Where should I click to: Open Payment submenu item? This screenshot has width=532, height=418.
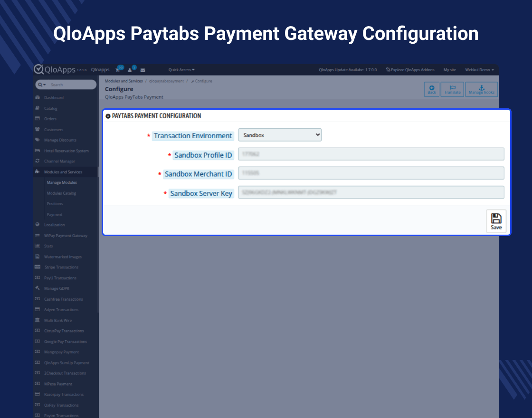[x=54, y=214]
